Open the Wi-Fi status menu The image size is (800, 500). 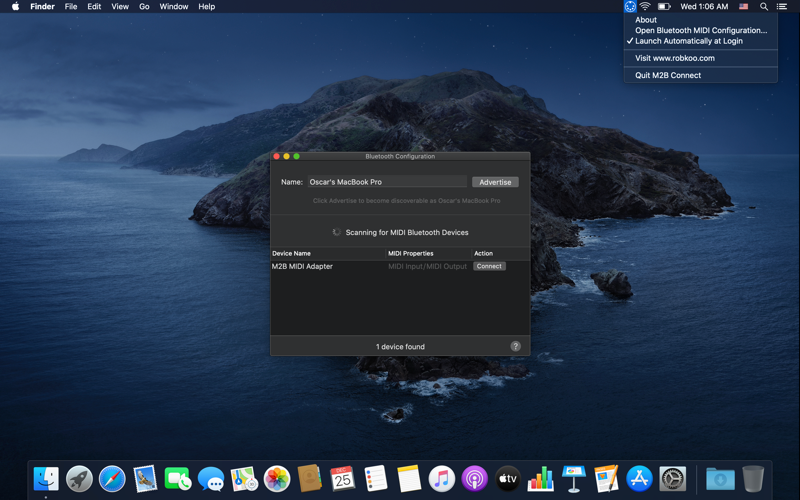pyautogui.click(x=646, y=6)
